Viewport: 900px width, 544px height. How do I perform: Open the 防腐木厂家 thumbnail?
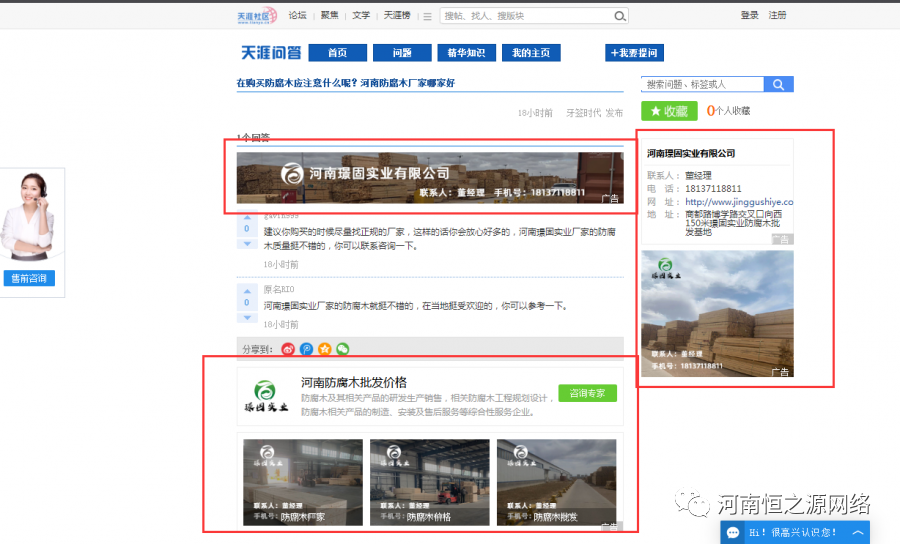303,482
